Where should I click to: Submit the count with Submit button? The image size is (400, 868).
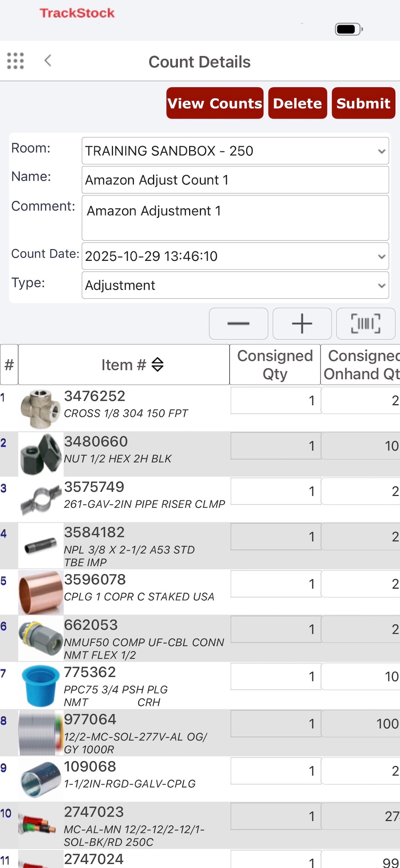click(x=364, y=103)
